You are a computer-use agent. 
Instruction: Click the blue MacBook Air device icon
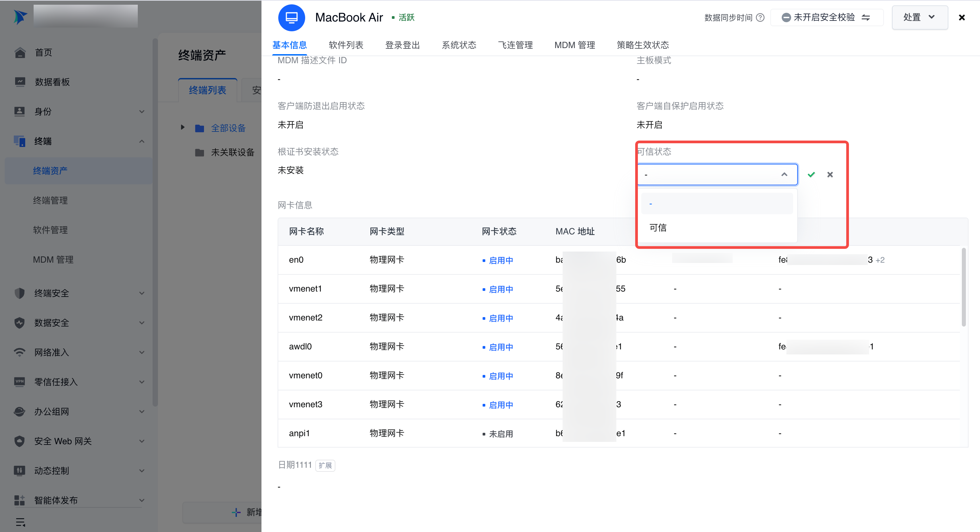tap(291, 17)
